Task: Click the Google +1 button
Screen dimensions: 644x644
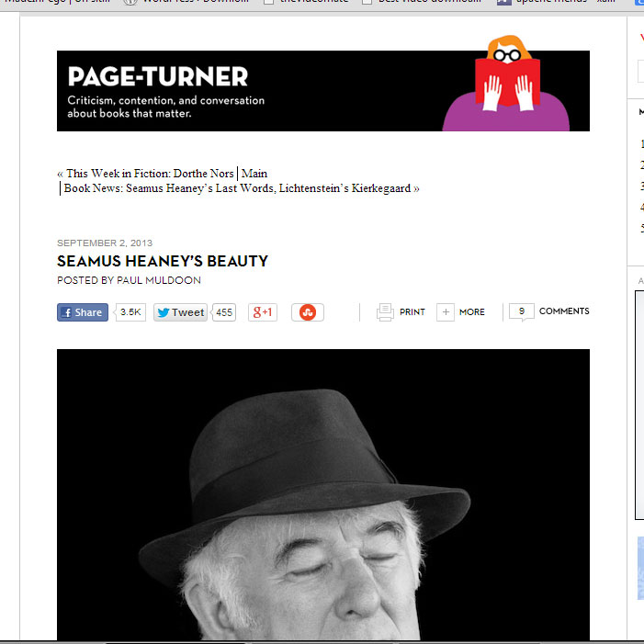Action: click(x=262, y=312)
